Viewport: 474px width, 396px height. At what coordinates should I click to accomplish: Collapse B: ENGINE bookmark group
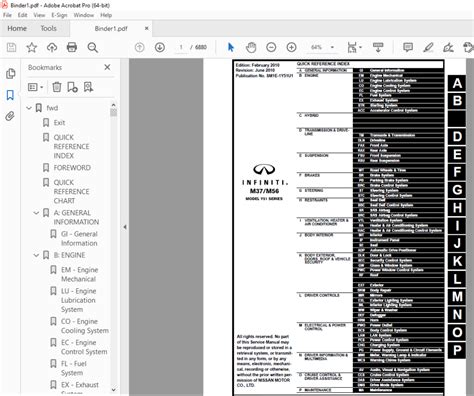point(36,255)
